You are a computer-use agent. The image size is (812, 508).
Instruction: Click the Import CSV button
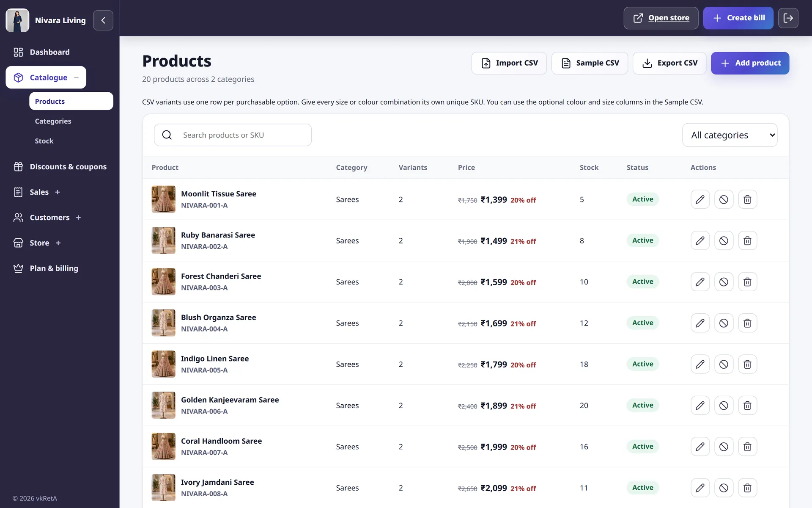pyautogui.click(x=509, y=63)
